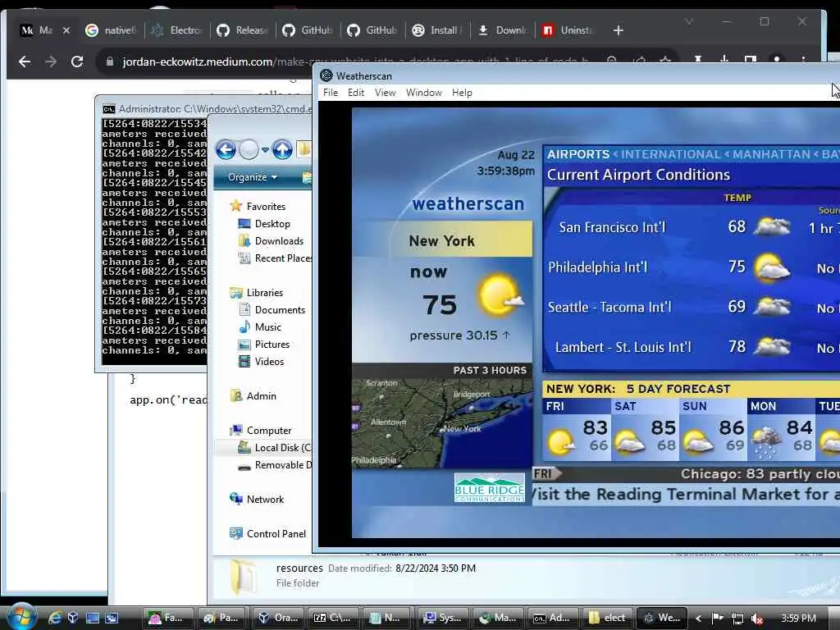Image resolution: width=840 pixels, height=630 pixels.
Task: Click the browser Back arrow
Action: (24, 62)
